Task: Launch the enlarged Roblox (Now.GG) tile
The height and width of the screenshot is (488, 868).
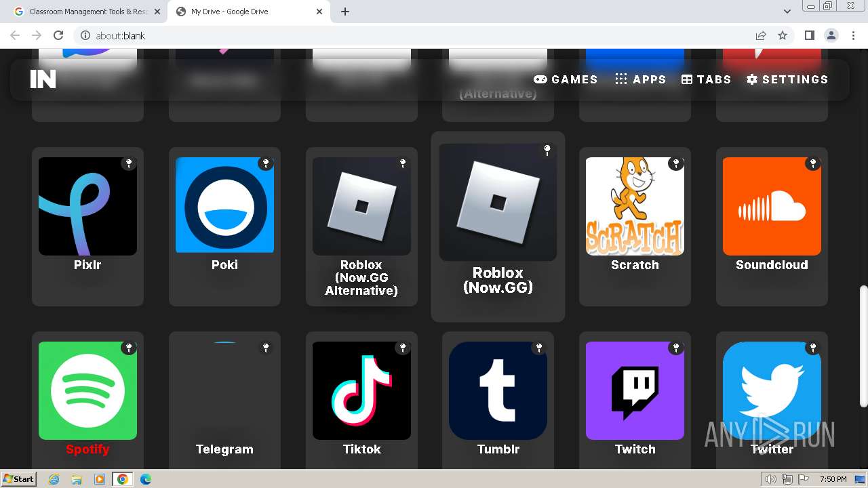Action: pos(498,226)
